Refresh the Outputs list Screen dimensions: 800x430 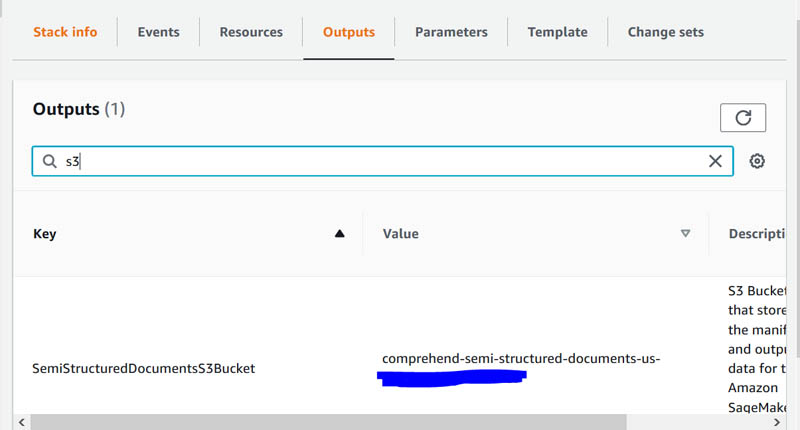743,118
